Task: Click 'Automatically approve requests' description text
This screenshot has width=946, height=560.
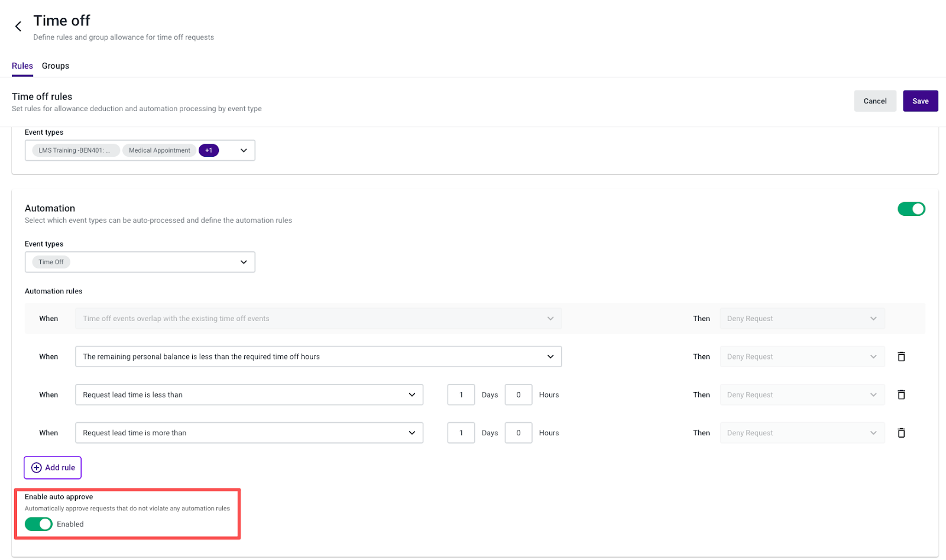Action: (127, 509)
